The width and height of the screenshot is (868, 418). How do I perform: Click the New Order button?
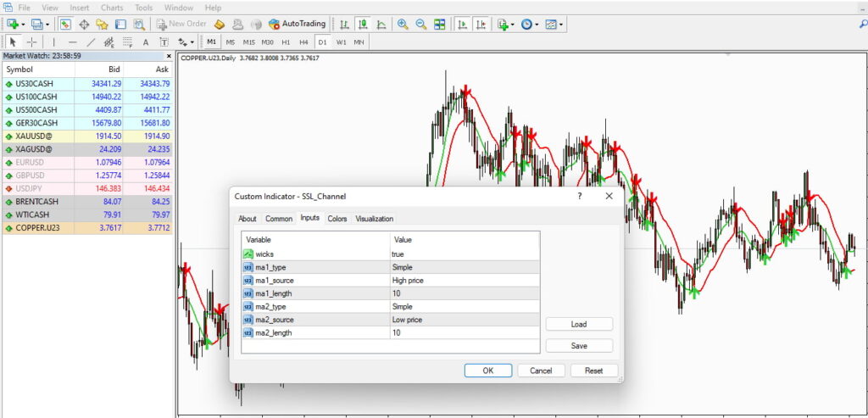click(x=181, y=24)
